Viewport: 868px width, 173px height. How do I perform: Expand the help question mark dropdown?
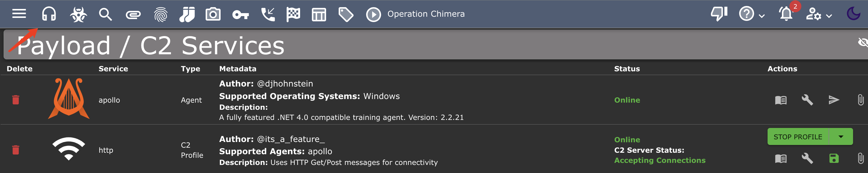[x=751, y=14]
